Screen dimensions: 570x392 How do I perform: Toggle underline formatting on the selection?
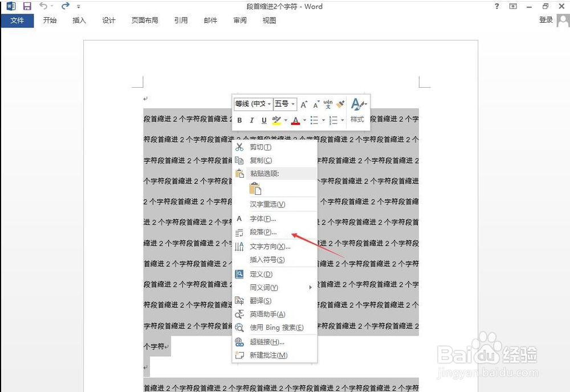click(x=264, y=120)
